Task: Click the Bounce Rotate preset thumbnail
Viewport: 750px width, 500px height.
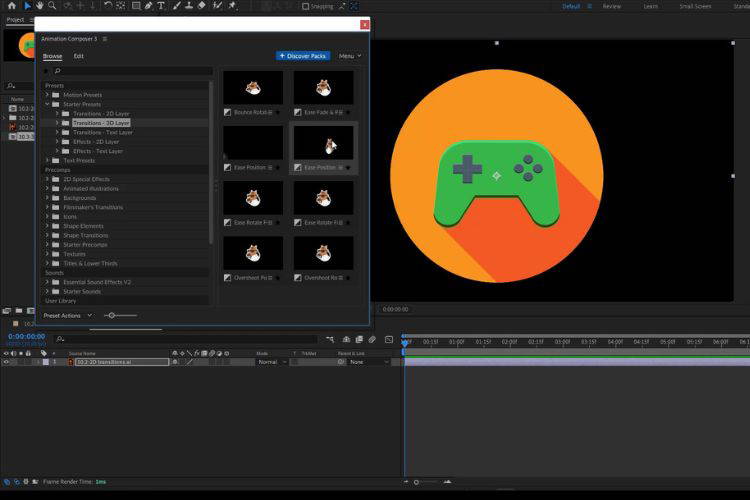Action: click(253, 88)
